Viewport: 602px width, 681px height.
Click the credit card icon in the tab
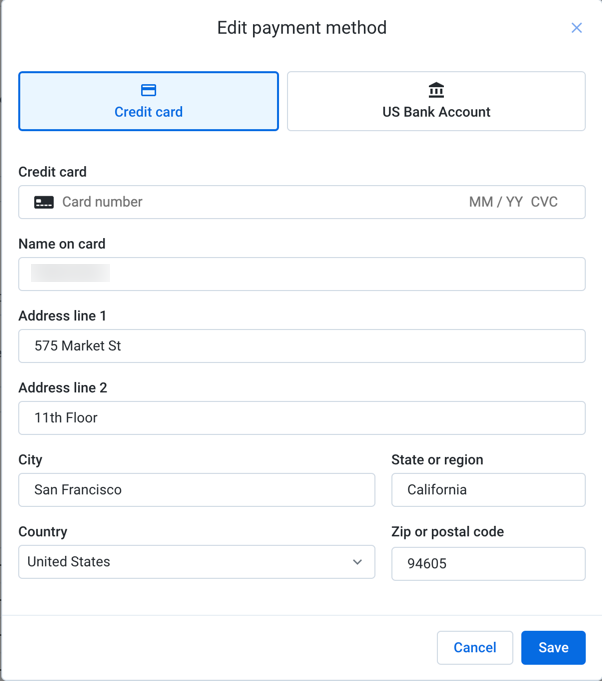click(148, 90)
